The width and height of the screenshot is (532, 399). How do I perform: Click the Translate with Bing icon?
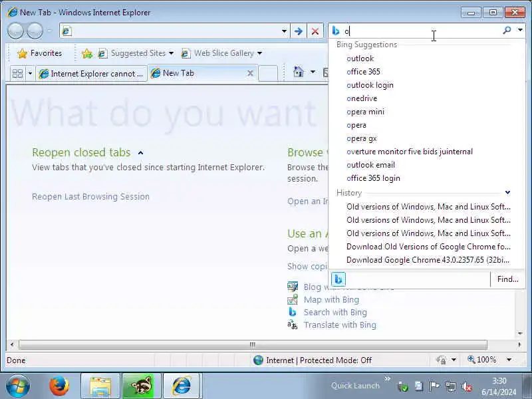pos(293,325)
